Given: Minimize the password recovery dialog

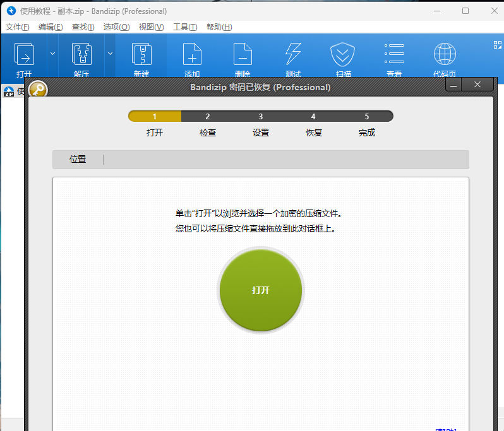Looking at the screenshot, I should coord(453,85).
